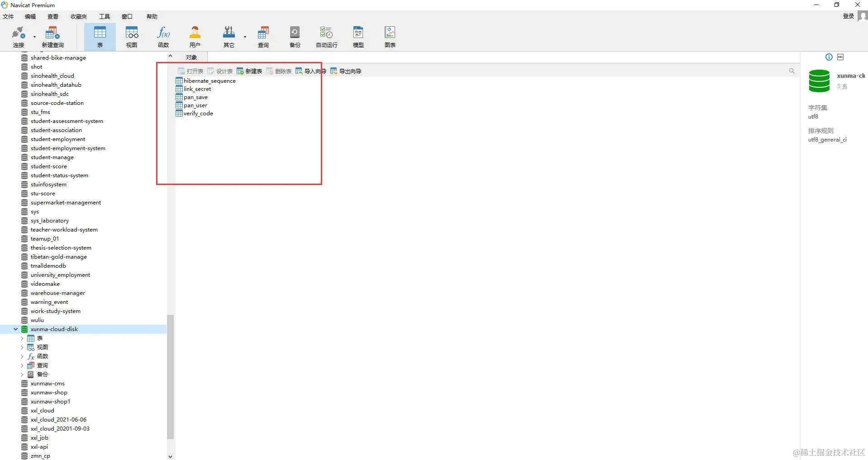
Task: Click the 导入向导 button
Action: [311, 71]
